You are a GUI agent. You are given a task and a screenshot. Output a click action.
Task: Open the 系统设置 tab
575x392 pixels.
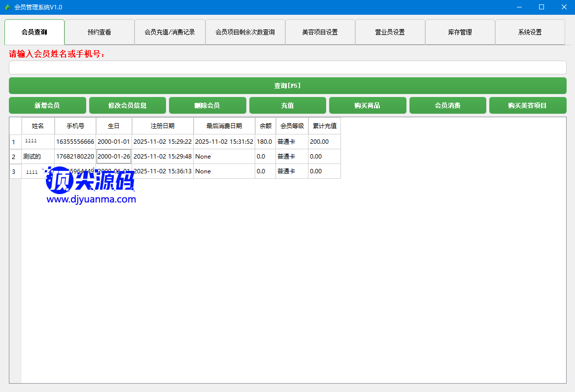pyautogui.click(x=530, y=33)
